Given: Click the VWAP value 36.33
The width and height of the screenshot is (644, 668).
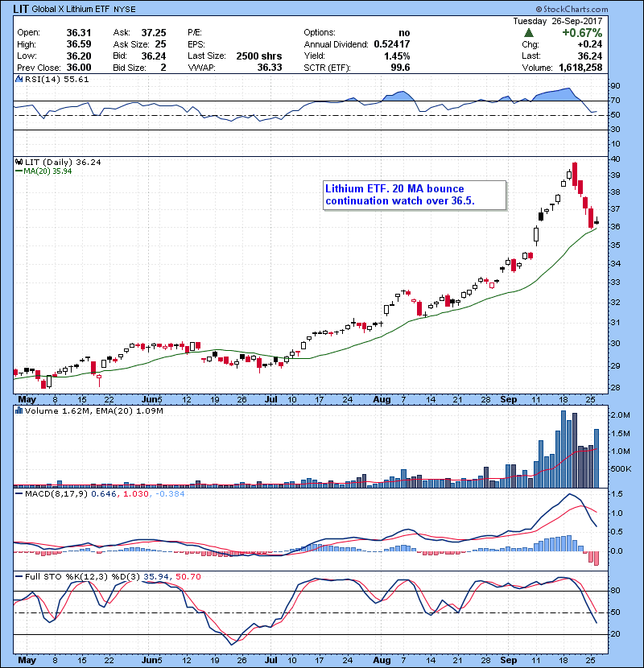Looking at the screenshot, I should tap(270, 68).
